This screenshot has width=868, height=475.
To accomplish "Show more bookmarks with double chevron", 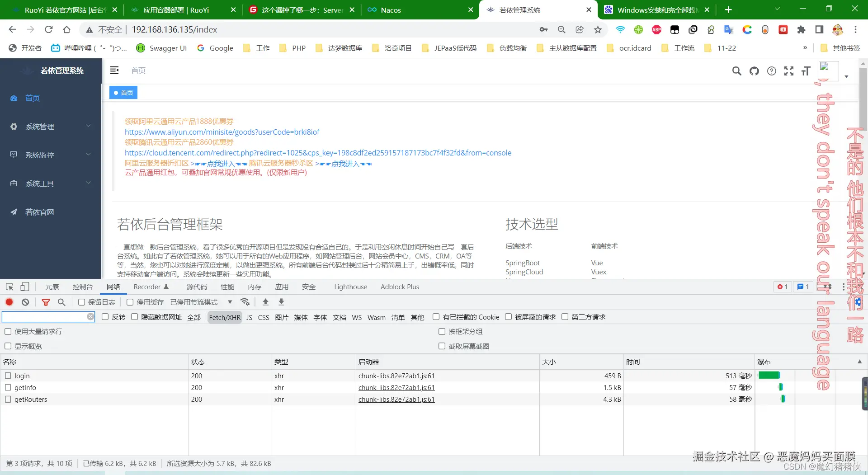I will click(805, 48).
